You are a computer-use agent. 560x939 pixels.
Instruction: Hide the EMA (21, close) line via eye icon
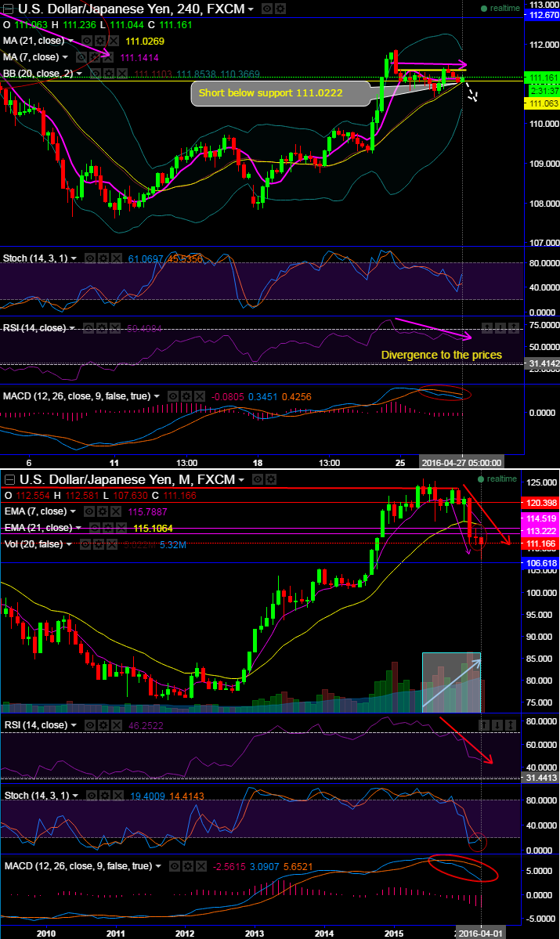pyautogui.click(x=94, y=527)
